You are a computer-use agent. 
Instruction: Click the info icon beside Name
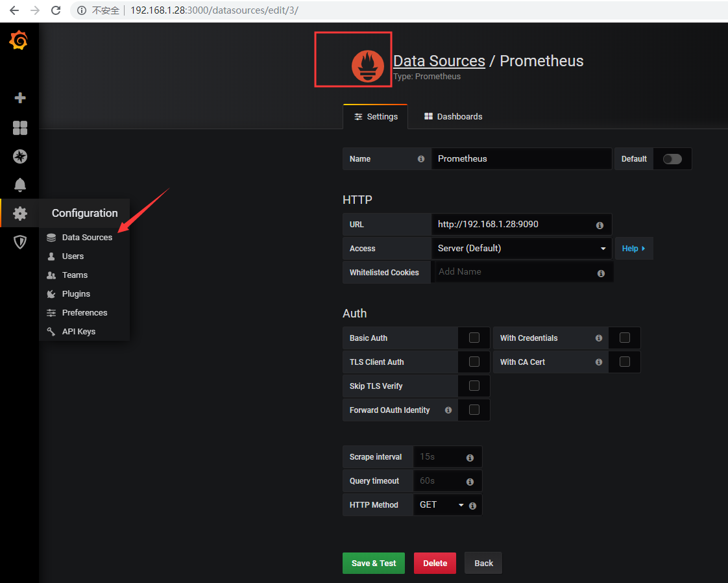click(421, 159)
